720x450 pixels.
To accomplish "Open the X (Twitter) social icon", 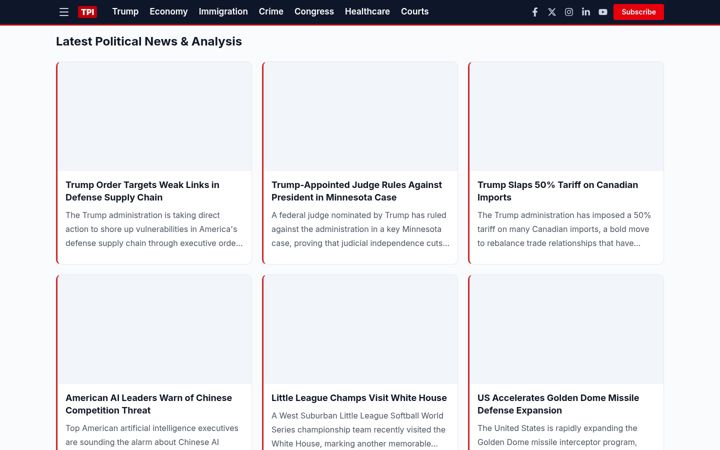I will (552, 12).
